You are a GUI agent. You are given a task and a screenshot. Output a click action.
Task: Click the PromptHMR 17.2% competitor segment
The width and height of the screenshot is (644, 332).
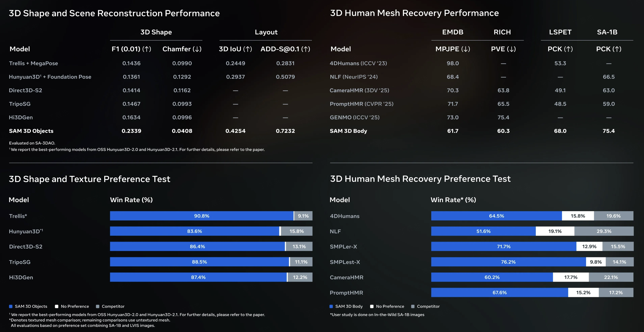616,293
